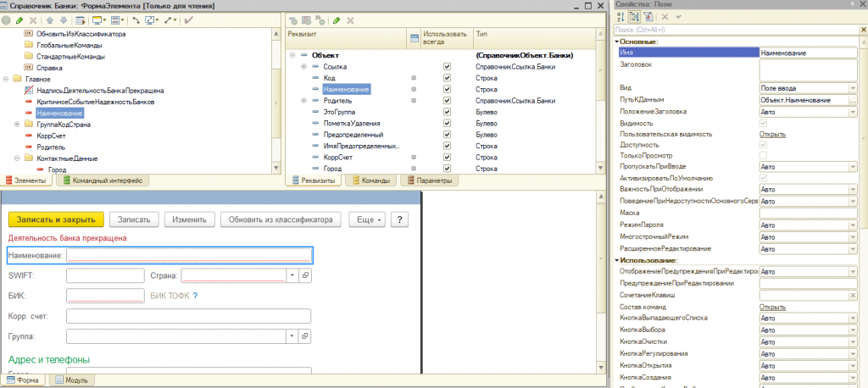Image resolution: width=868 pixels, height=388 pixels.
Task: Toggle 'Использовать всегда' for Код
Action: tap(447, 78)
